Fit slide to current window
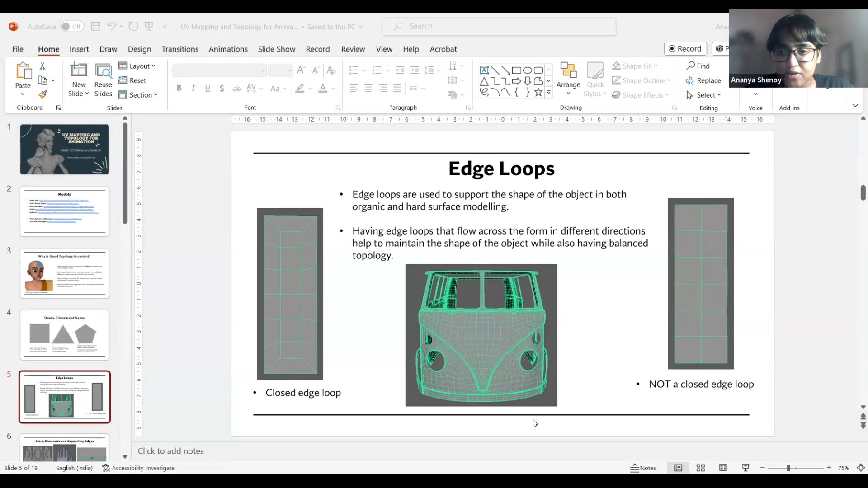 [x=861, y=468]
